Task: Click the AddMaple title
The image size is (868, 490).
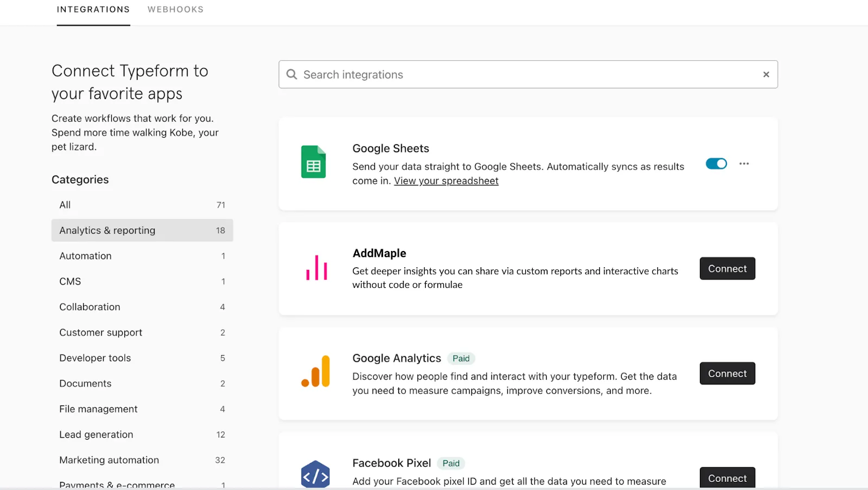Action: 379,253
